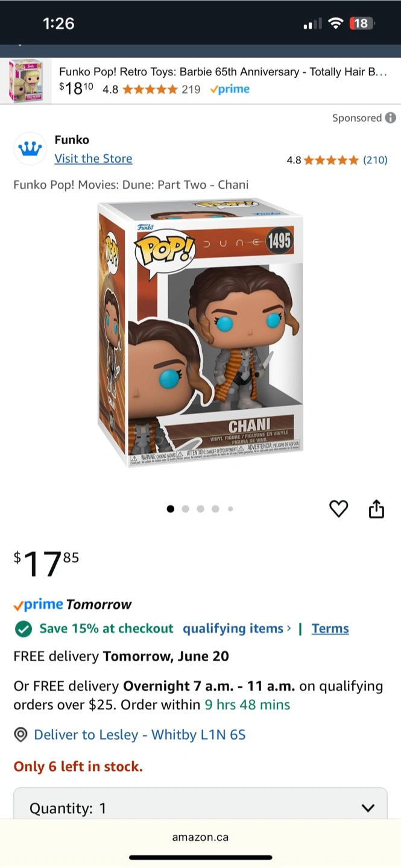This screenshot has width=401, height=868.
Task: Open the Sponsored info icon
Action: pos(391,118)
